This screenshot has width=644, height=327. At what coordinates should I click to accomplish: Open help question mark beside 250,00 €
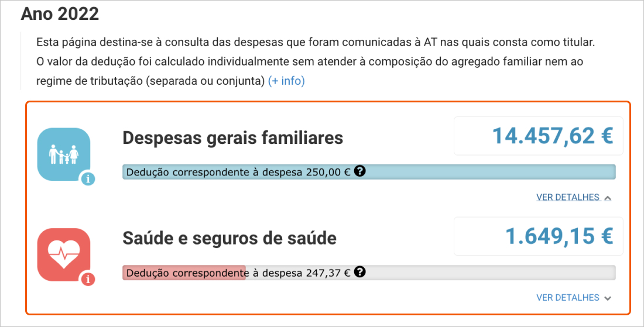click(x=360, y=171)
